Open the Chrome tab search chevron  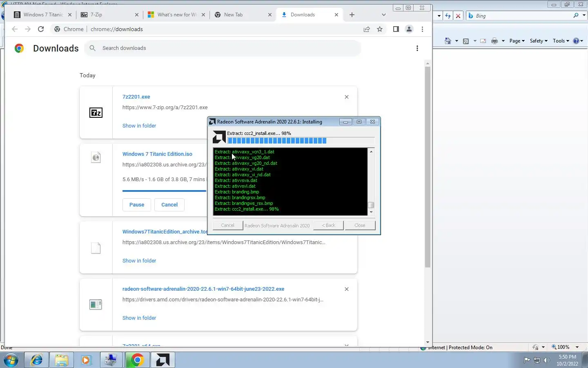[383, 15]
